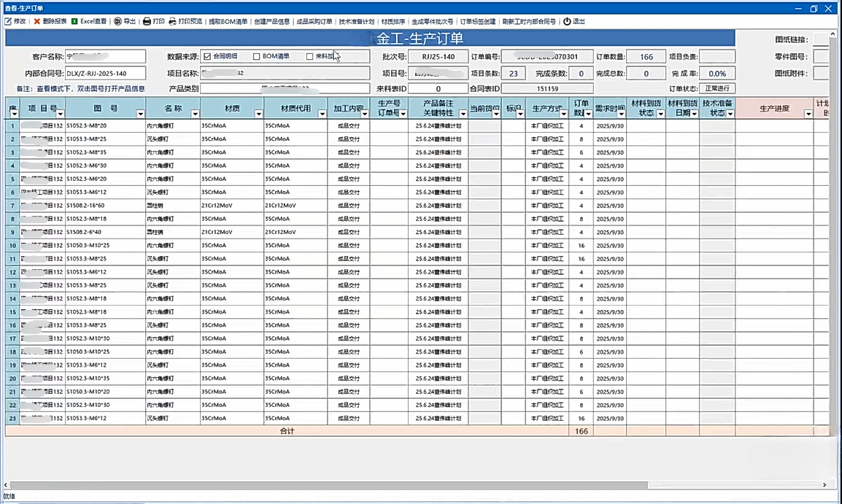Image resolution: width=842 pixels, height=504 pixels.
Task: Click the horizontal scrollbar at the bottom
Action: (x=328, y=484)
